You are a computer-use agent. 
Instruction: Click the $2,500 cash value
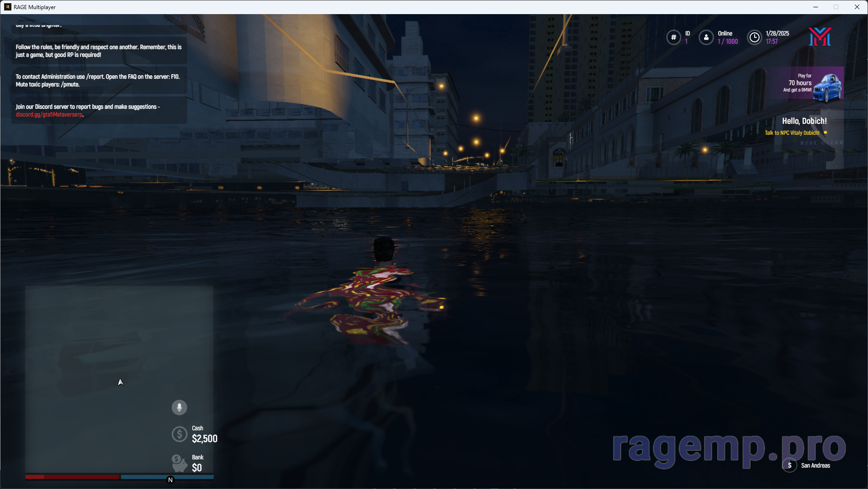tap(204, 438)
